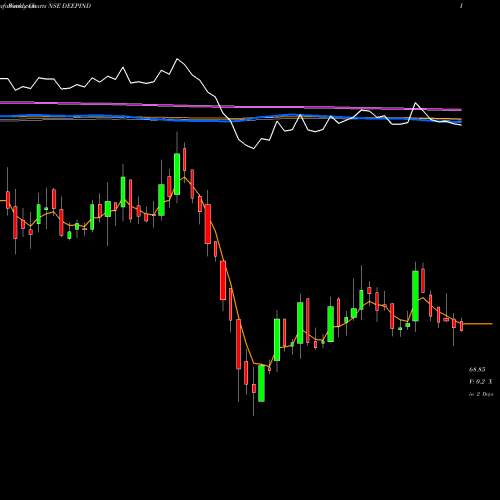
Task: Click the tallest green candle at the chart peak
Action: point(177,174)
